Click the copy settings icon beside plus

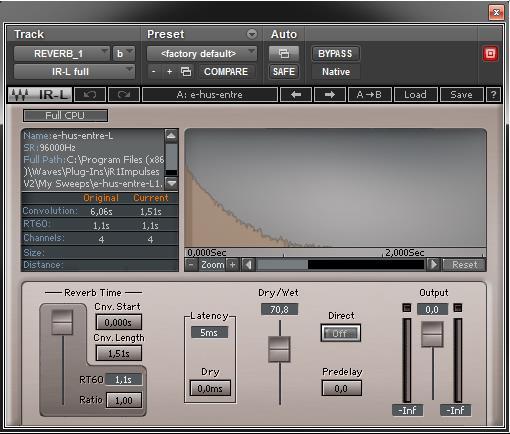tap(186, 72)
